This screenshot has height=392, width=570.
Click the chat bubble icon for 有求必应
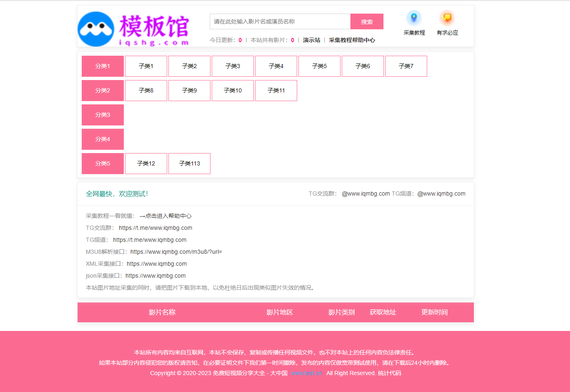click(x=447, y=18)
